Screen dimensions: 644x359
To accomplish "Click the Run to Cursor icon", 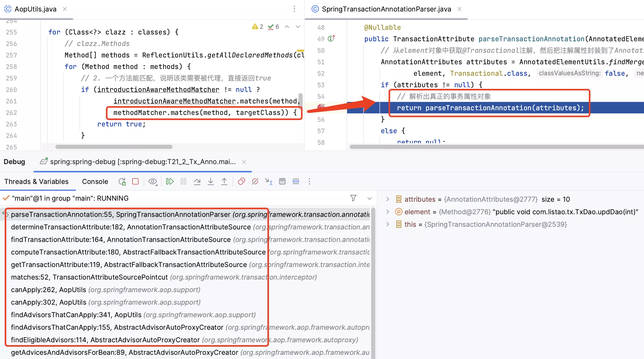I will click(269, 181).
